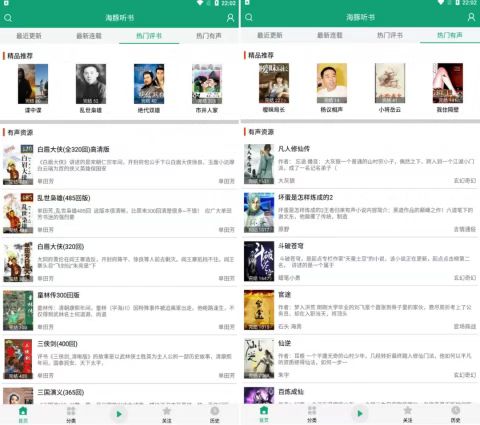The image size is (480, 425).
Task: Open 凡人修仙传 audiobook entry
Action: (x=360, y=164)
